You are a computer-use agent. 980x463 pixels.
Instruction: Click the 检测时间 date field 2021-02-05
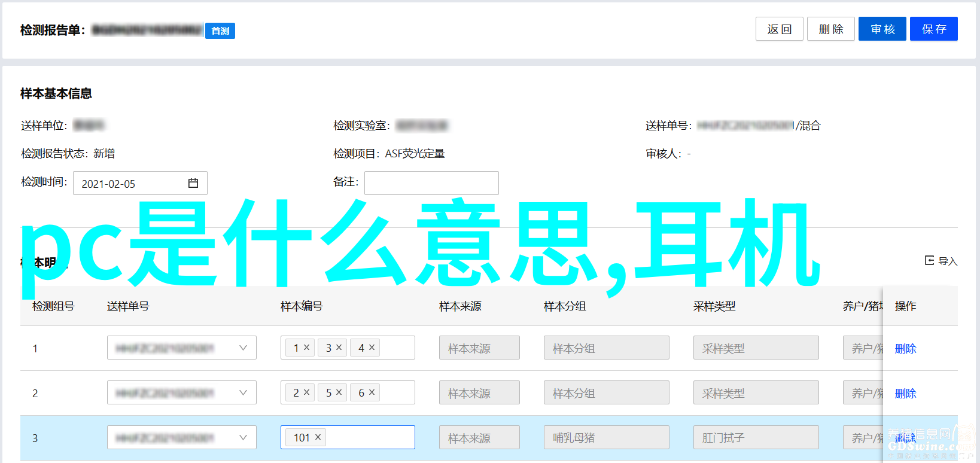tap(140, 183)
